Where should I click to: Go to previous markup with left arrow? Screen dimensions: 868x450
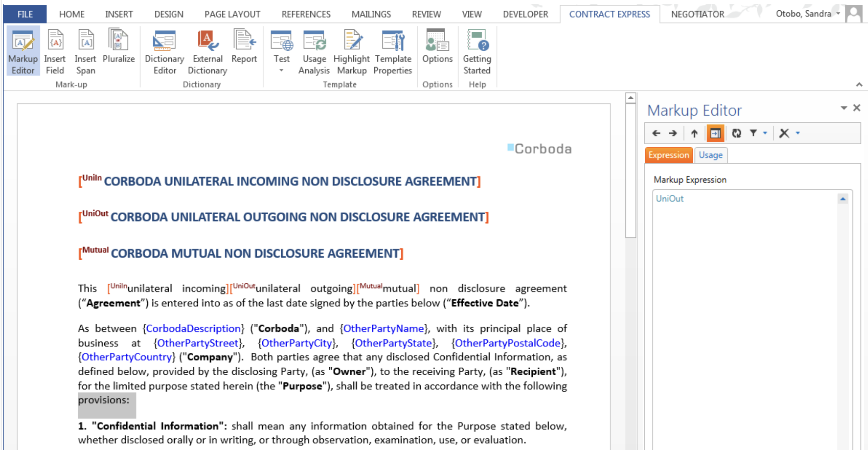pos(656,133)
